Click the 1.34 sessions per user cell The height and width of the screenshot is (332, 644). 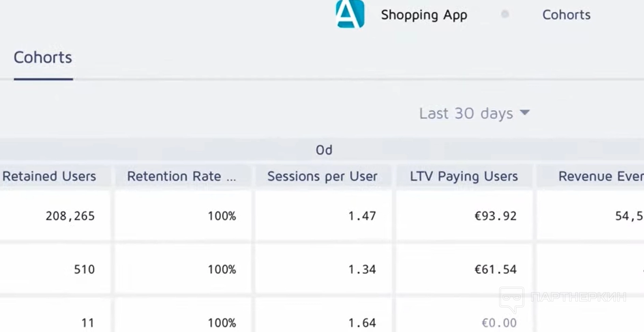pos(362,269)
